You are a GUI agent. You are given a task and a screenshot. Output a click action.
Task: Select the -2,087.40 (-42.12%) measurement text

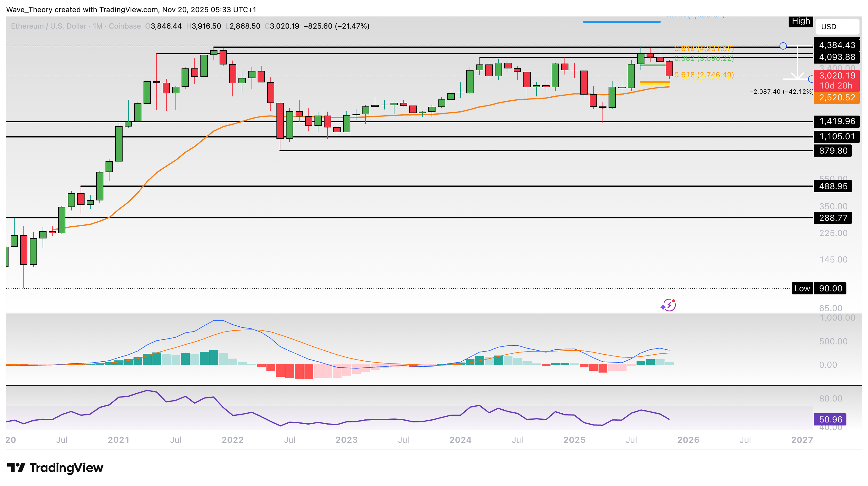[781, 92]
